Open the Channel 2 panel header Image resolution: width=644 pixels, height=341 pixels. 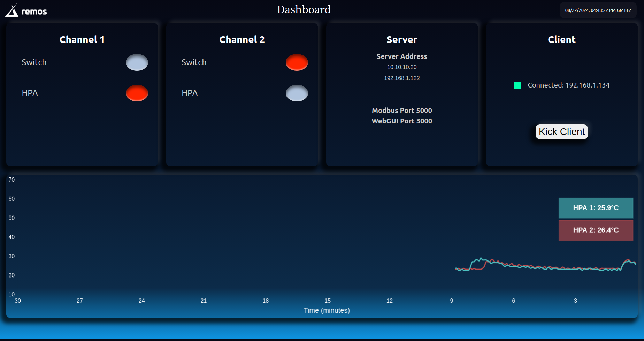[x=242, y=39]
